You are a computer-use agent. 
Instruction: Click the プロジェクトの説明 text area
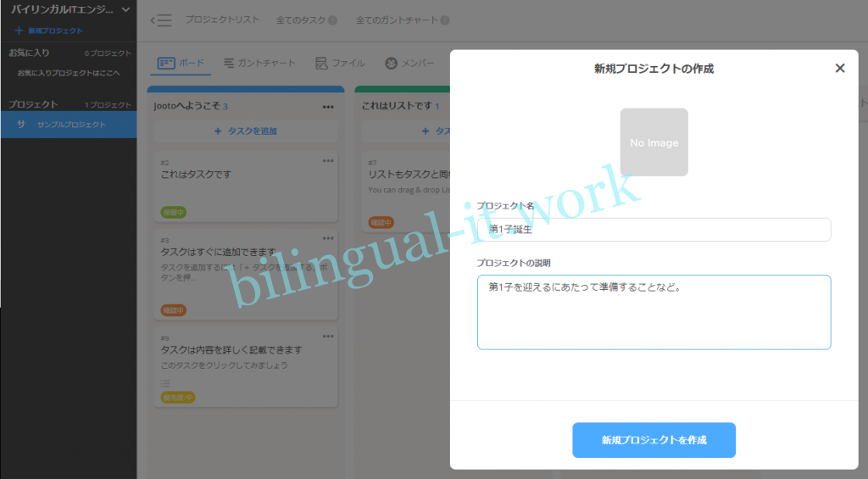pos(654,311)
